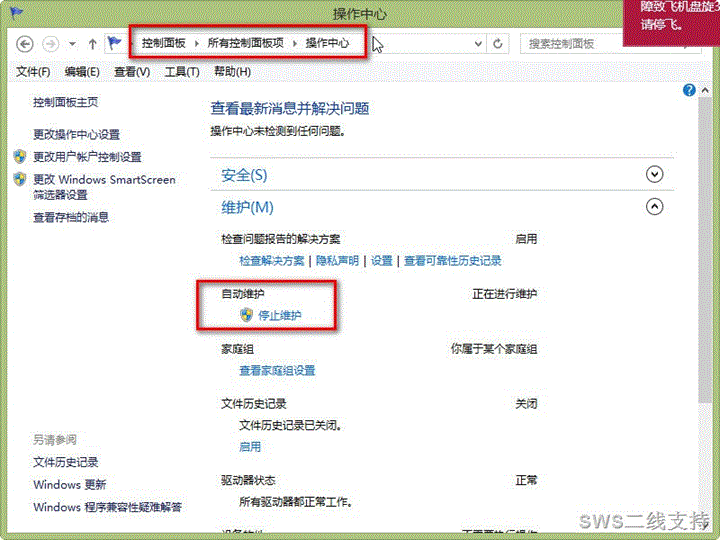720x540 pixels.
Task: Click the Action Center flag icon in address bar
Action: [x=115, y=44]
